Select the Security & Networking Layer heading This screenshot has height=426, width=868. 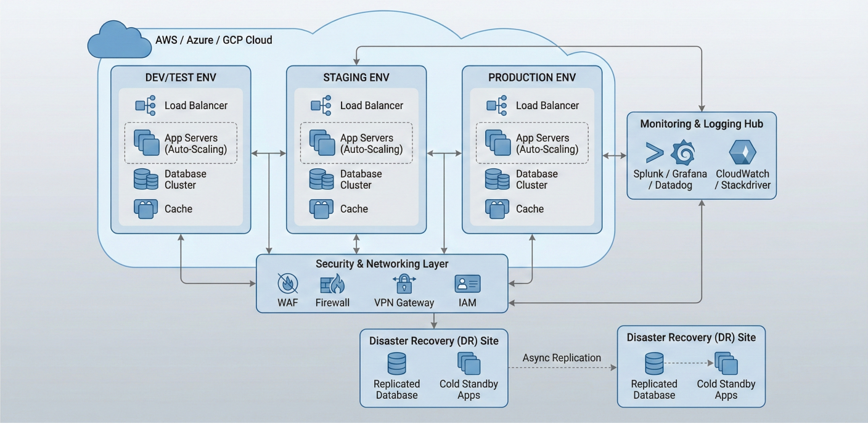click(x=382, y=264)
